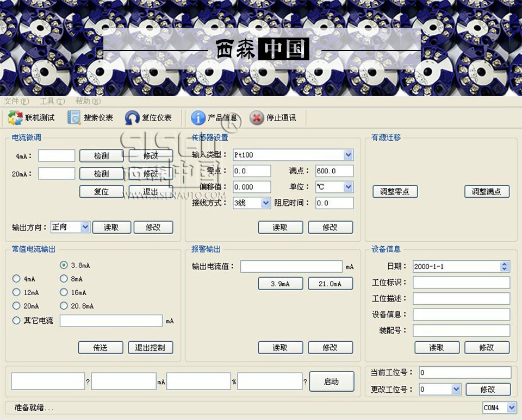Open the 文件 menu
This screenshot has width=522, height=420.
click(x=17, y=101)
